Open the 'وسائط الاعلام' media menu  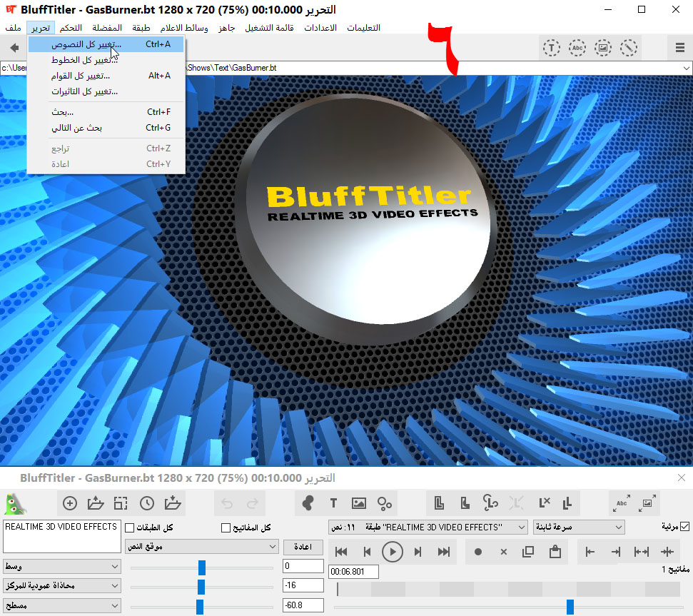184,28
